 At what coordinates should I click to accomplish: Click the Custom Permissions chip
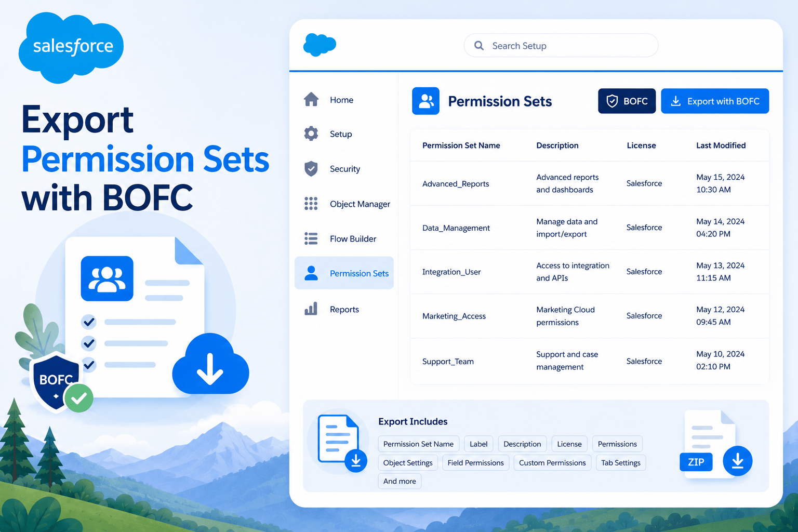[x=552, y=462]
